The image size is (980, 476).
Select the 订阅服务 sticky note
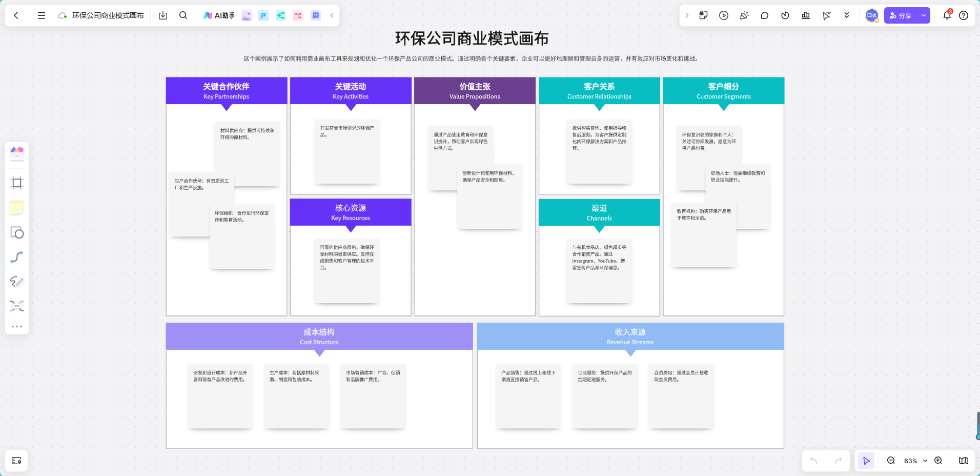click(605, 396)
